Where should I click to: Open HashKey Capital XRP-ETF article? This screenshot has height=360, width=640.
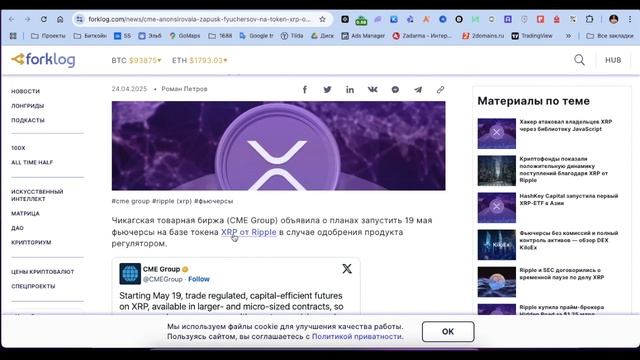click(x=569, y=200)
